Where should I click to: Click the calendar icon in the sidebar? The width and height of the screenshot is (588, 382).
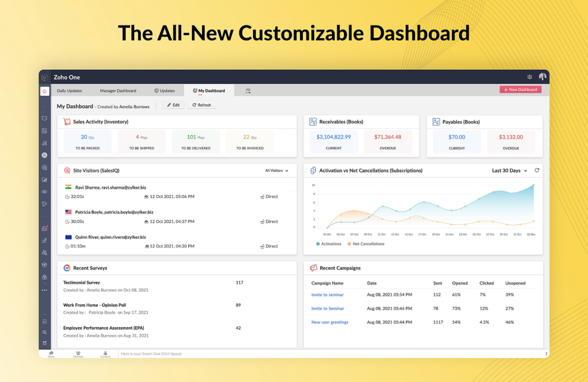click(x=45, y=343)
